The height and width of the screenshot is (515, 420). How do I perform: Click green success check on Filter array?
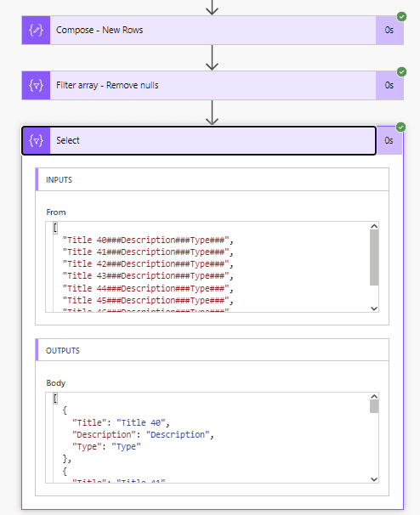tap(401, 71)
